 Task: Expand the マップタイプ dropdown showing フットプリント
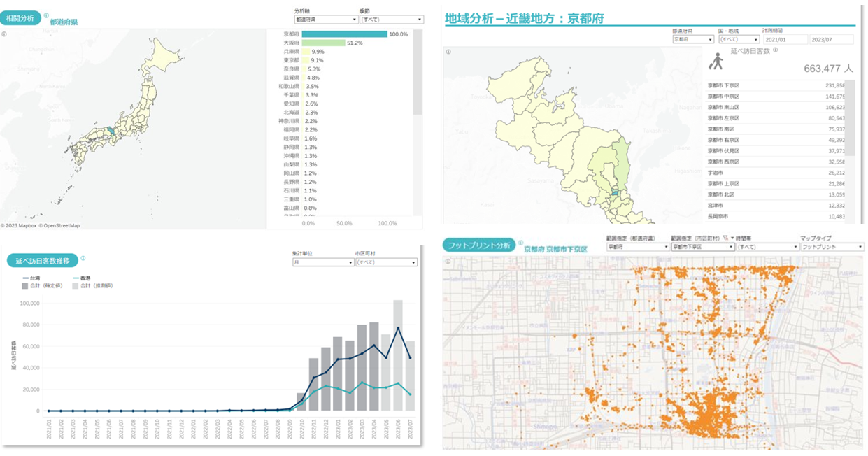pyautogui.click(x=832, y=247)
